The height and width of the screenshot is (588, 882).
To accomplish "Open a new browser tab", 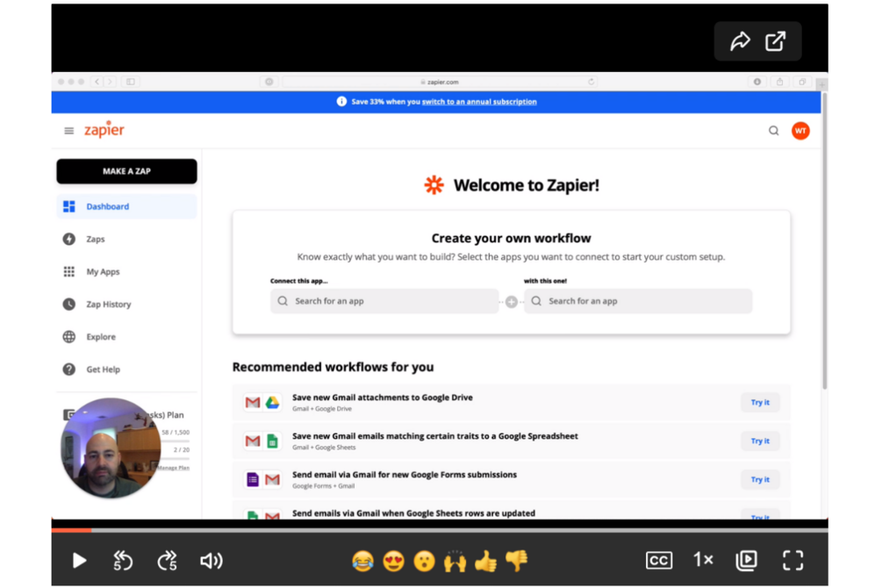I will click(821, 85).
